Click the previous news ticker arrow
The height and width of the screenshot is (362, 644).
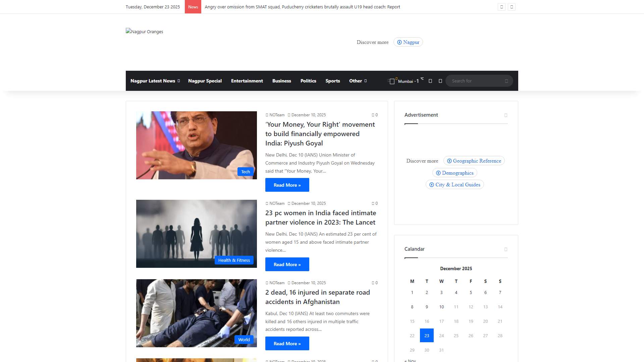pyautogui.click(x=501, y=7)
